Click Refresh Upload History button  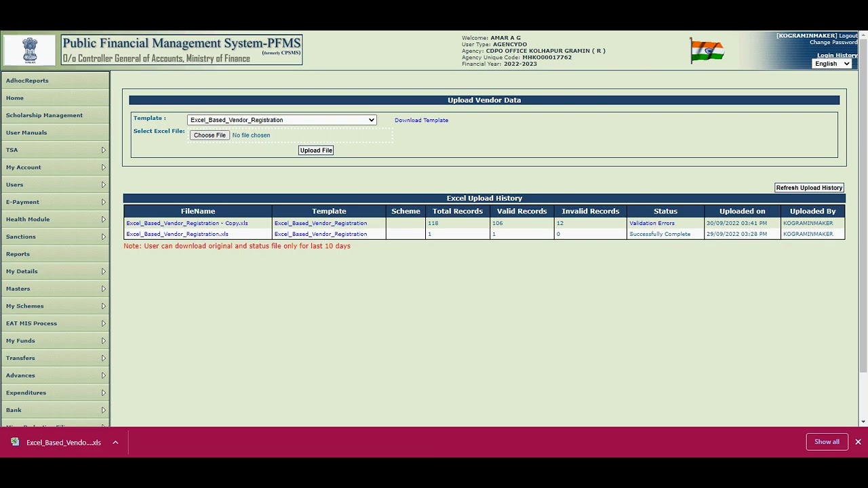[809, 188]
